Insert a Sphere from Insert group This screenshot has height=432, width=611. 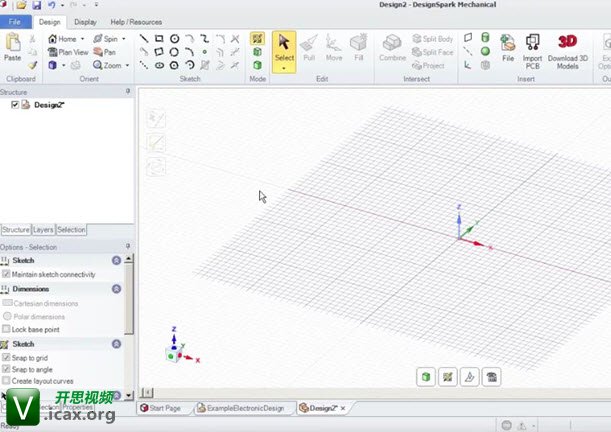tap(485, 51)
